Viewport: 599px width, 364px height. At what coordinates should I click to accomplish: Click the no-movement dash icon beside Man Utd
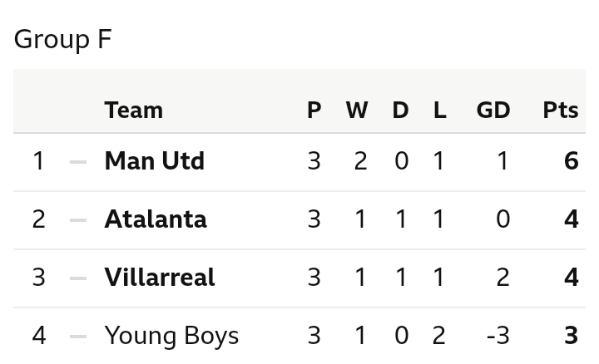point(78,162)
